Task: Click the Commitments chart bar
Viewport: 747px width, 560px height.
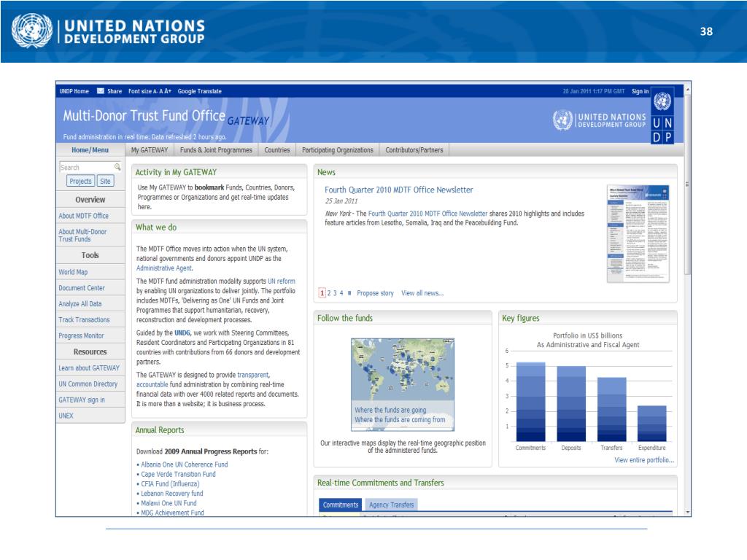Action: click(x=531, y=402)
